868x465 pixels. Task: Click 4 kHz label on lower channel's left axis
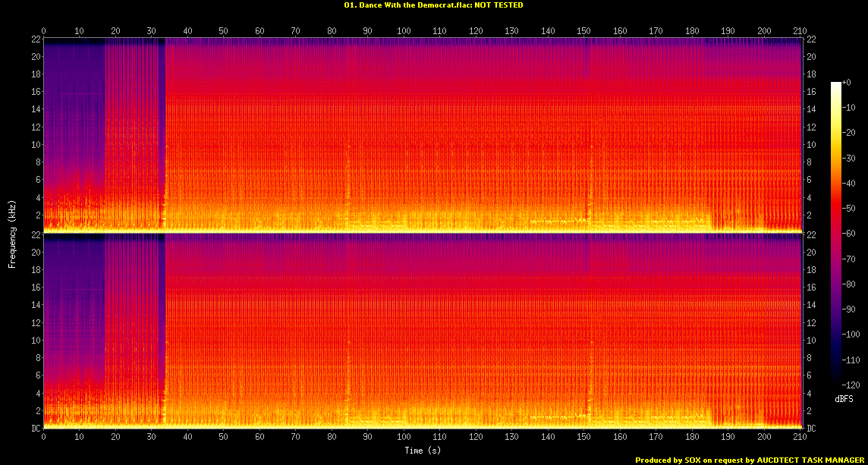coord(36,393)
